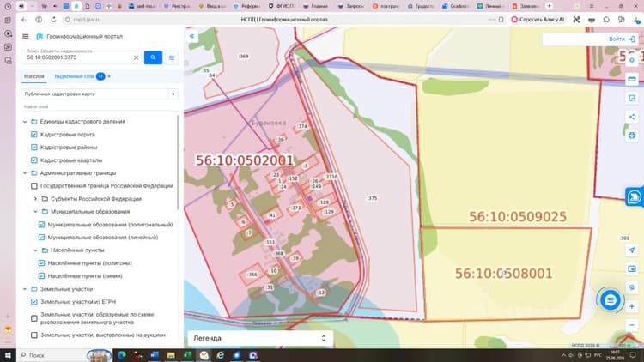Open the Публичная кадастровая карта dropdown
Screen dimensions: 644x362
100,94
